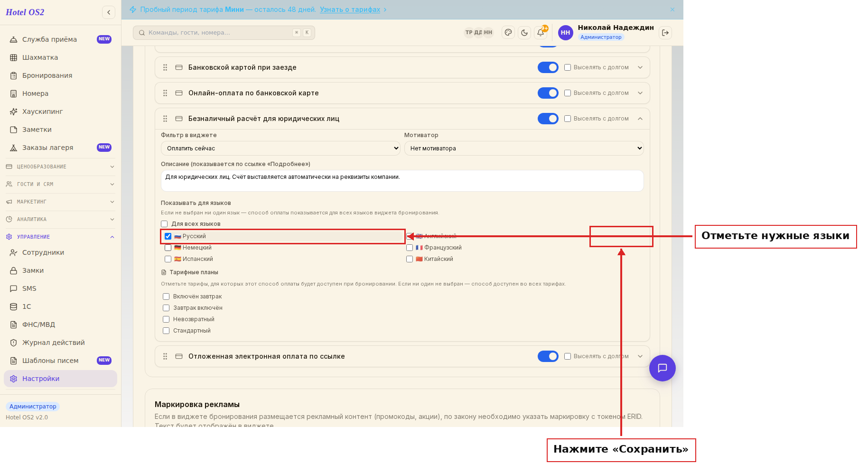Expand МАРКЕТИНГ sidebar group
The width and height of the screenshot is (868, 473).
click(x=60, y=202)
